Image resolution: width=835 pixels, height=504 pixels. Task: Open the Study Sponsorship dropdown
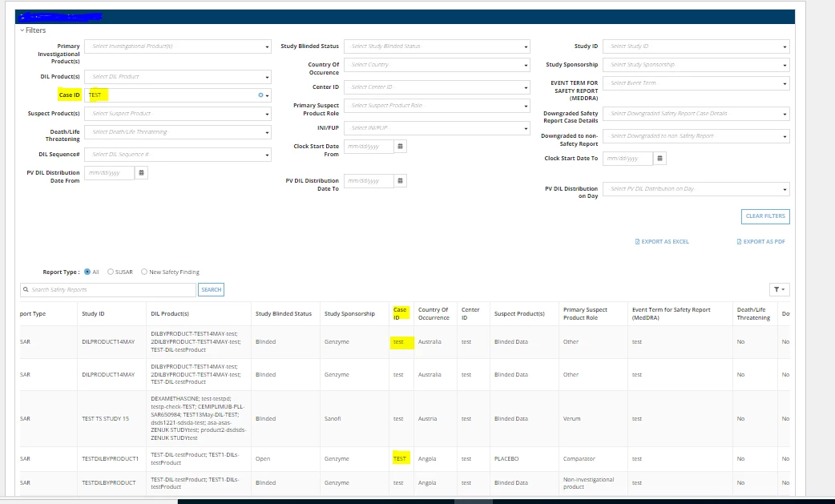pos(696,65)
